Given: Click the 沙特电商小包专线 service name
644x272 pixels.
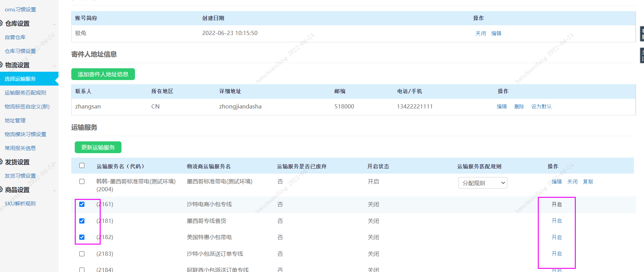Looking at the screenshot, I should (209, 204).
